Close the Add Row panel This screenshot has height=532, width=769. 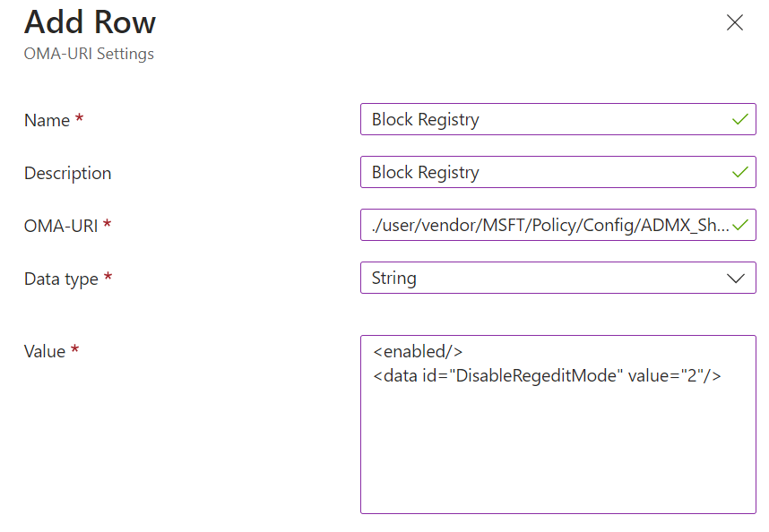735,23
